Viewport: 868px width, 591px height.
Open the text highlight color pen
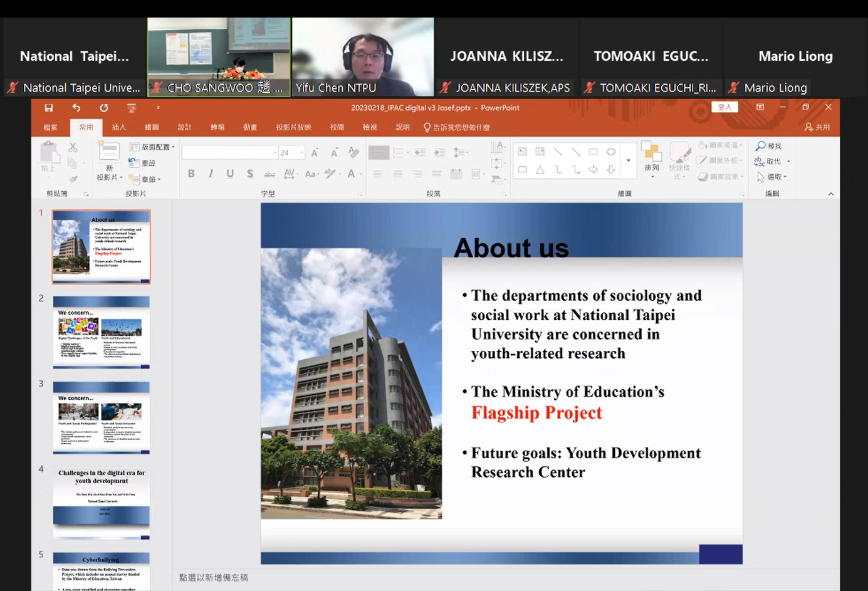(x=331, y=174)
